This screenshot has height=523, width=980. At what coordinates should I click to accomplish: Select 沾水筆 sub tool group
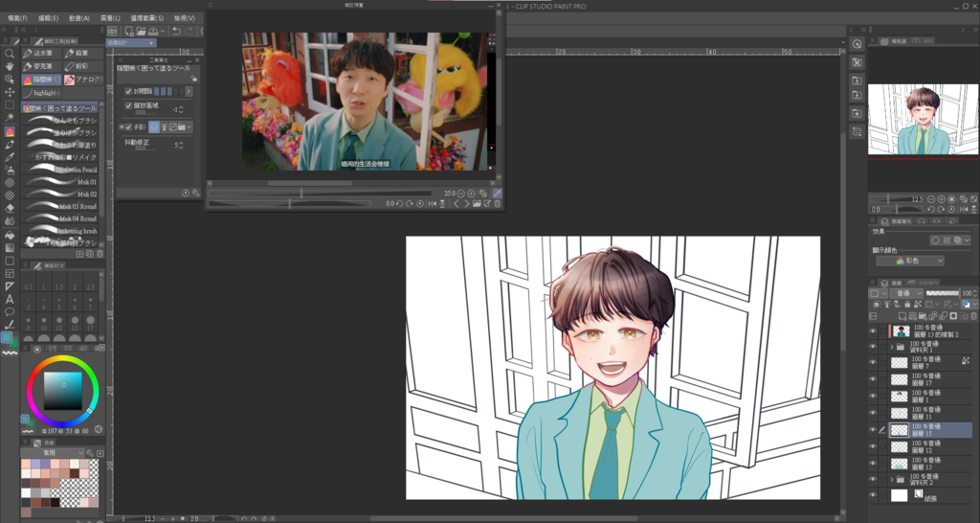pos(41,54)
